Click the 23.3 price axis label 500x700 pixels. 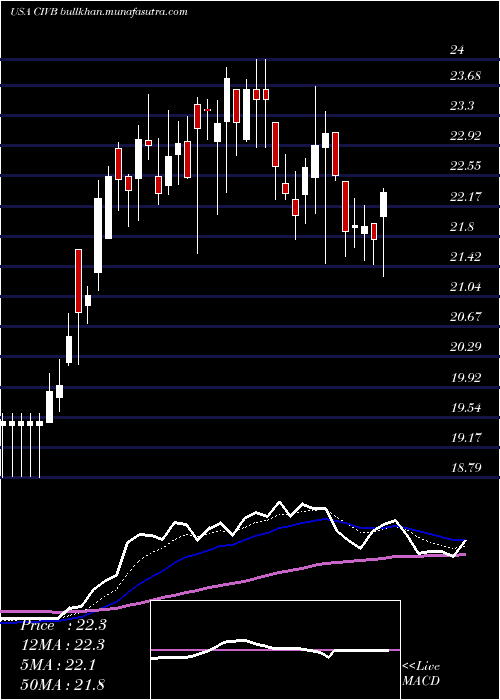pyautogui.click(x=462, y=106)
